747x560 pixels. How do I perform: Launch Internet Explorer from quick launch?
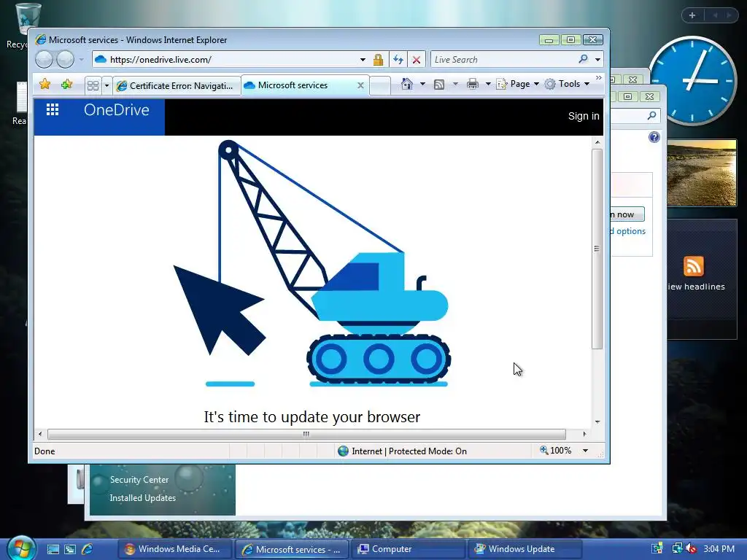point(88,549)
